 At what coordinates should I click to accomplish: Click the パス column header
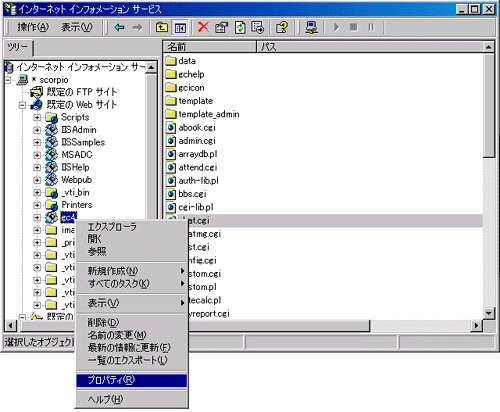370,47
